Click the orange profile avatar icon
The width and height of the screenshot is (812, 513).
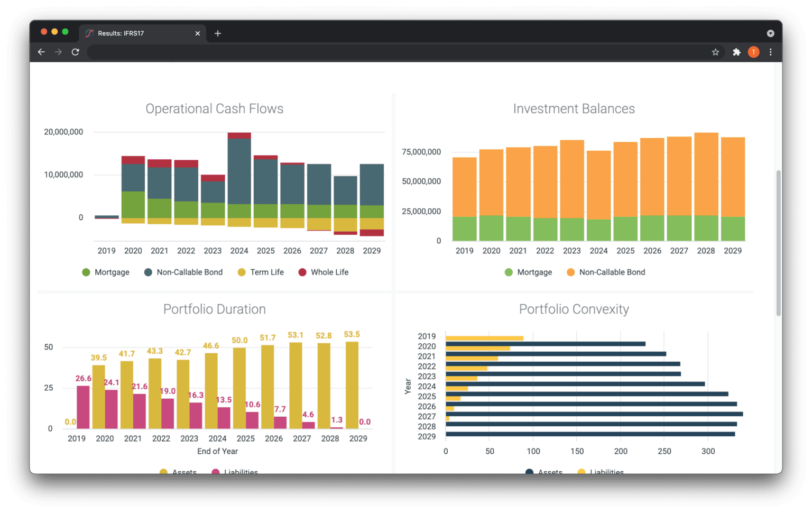tap(753, 52)
